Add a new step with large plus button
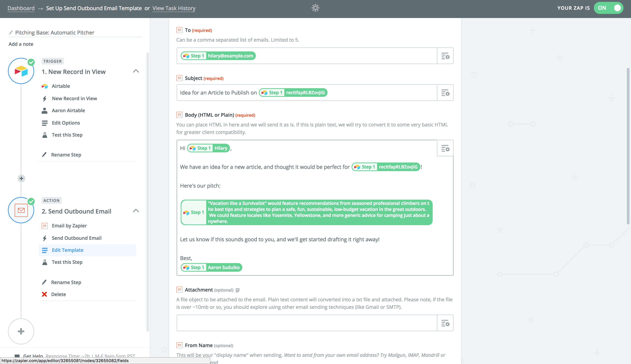 pos(21,331)
